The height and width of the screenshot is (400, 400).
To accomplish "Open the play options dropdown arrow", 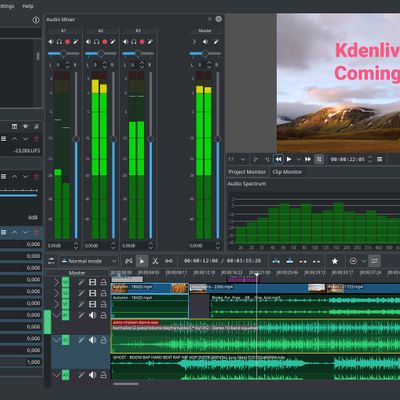I will 298,159.
